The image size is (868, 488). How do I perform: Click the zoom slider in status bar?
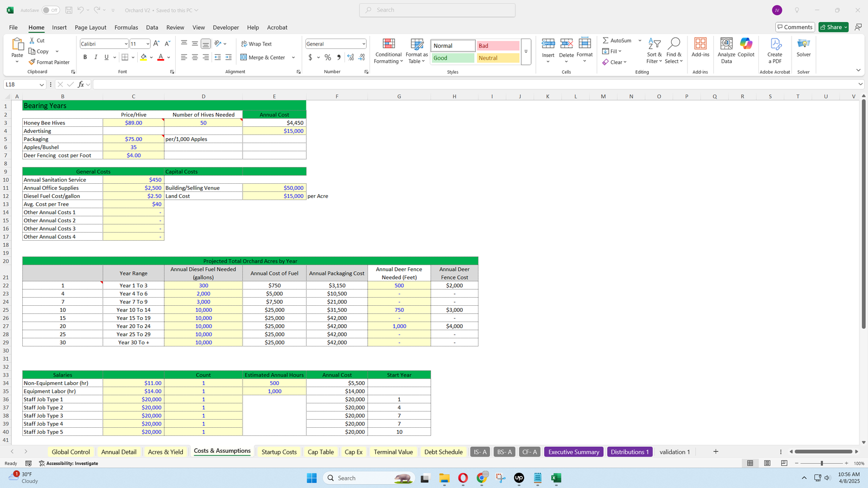(x=821, y=463)
